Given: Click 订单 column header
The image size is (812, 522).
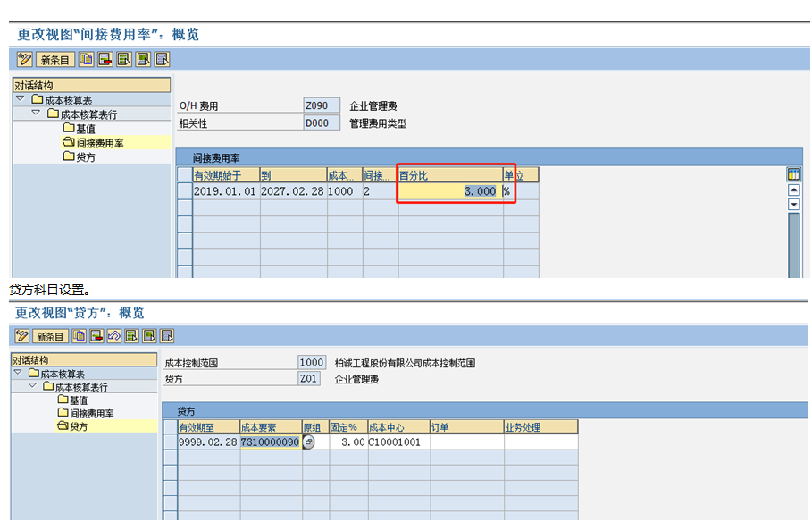Looking at the screenshot, I should click(x=467, y=427).
